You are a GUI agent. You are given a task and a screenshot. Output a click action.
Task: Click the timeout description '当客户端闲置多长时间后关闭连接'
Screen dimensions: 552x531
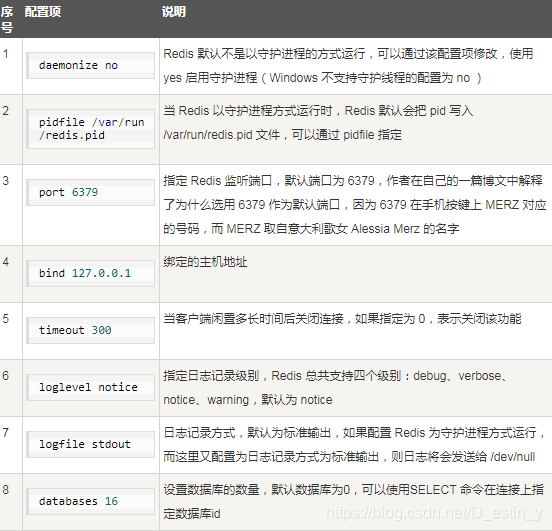coord(342,319)
